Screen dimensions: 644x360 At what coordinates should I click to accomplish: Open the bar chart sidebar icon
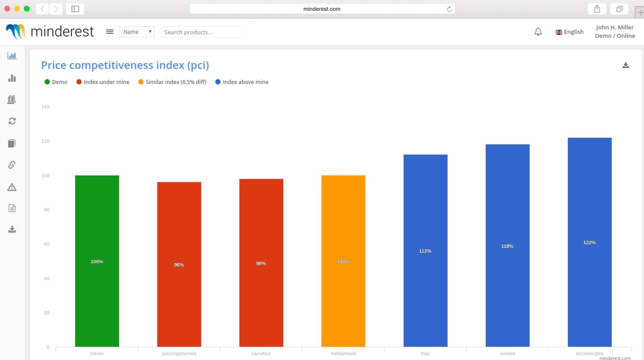click(12, 78)
